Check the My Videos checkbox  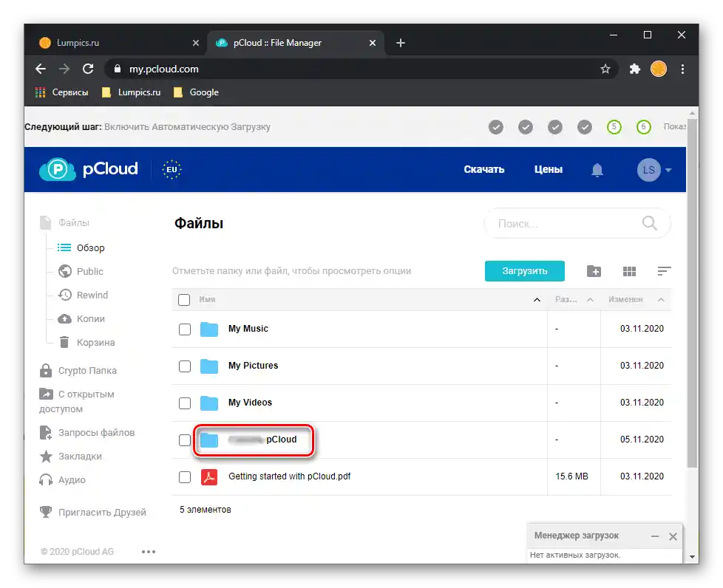(x=184, y=403)
